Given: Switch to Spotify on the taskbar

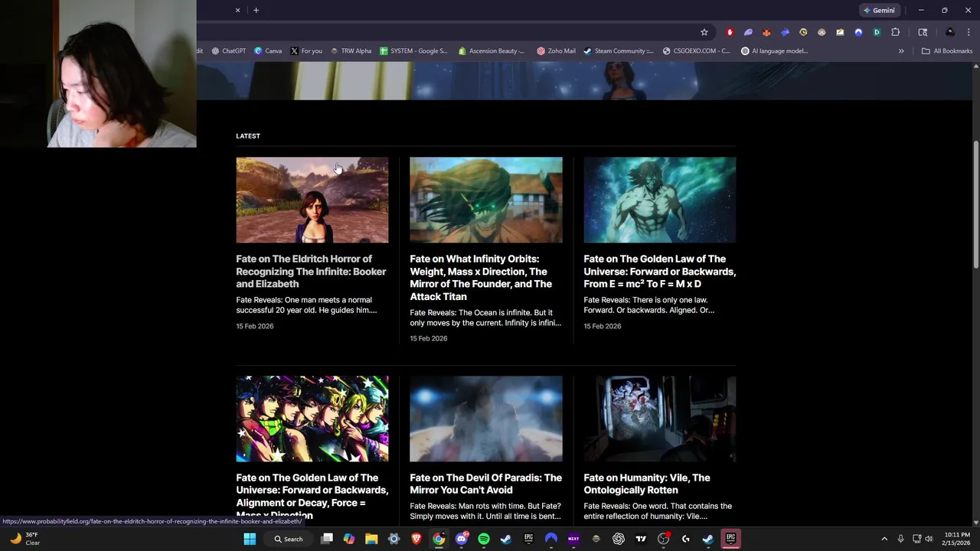Looking at the screenshot, I should pos(484,539).
